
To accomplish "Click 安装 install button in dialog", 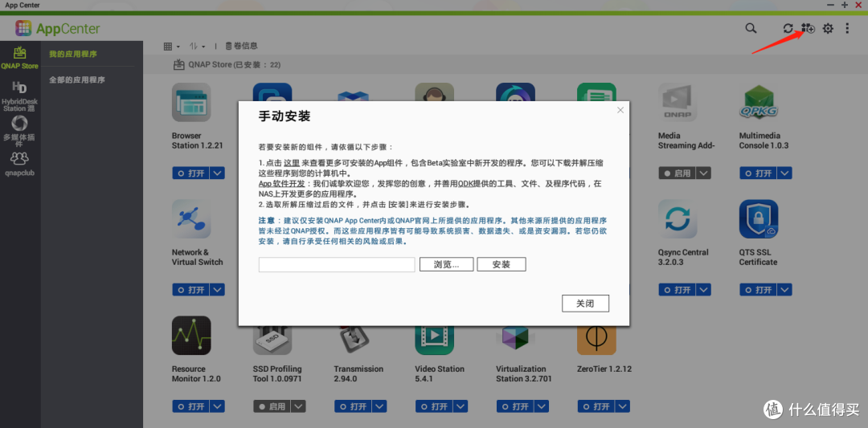I will [501, 264].
